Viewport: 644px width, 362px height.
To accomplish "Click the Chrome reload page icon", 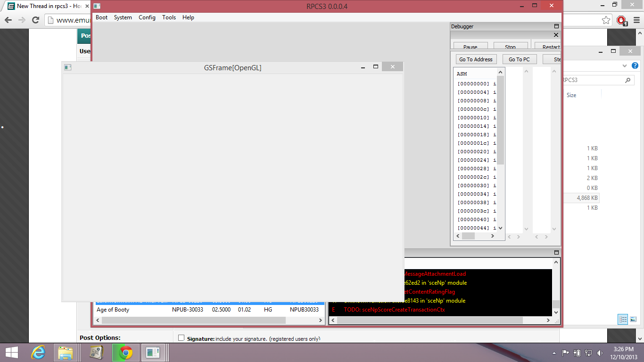I will pos(35,20).
